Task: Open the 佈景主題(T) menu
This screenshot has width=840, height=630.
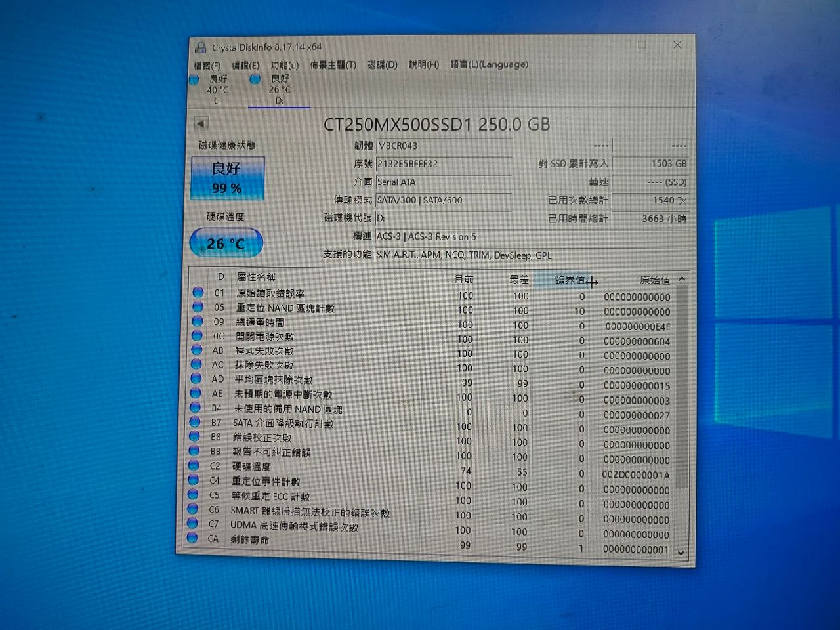Action: click(332, 65)
